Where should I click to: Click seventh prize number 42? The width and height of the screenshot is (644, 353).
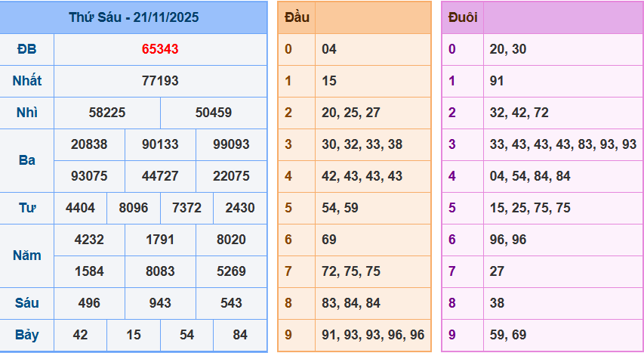click(x=80, y=335)
